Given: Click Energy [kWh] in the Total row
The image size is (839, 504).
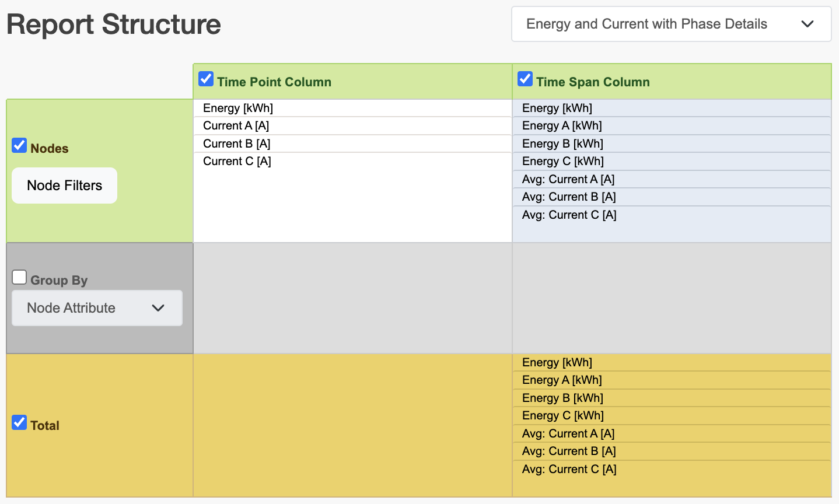Looking at the screenshot, I should point(557,362).
